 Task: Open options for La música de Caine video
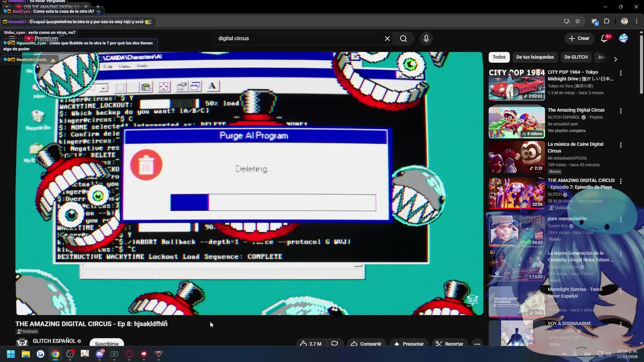pos(620,145)
